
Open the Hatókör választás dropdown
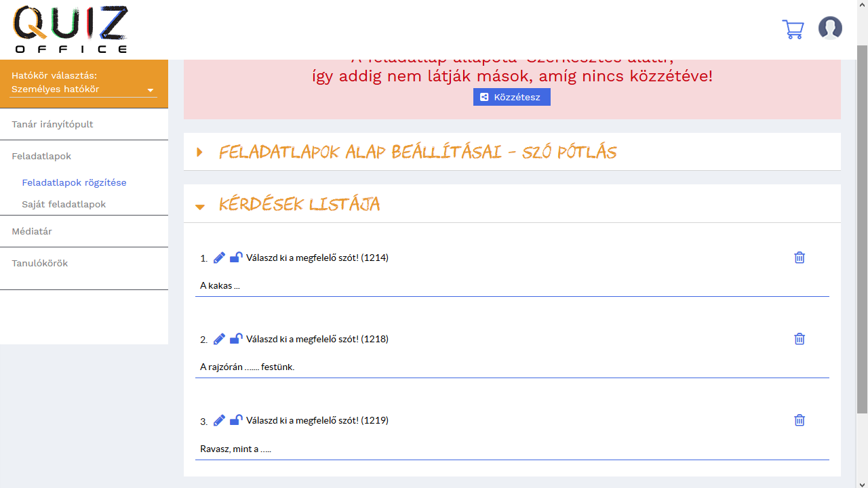[x=83, y=89]
